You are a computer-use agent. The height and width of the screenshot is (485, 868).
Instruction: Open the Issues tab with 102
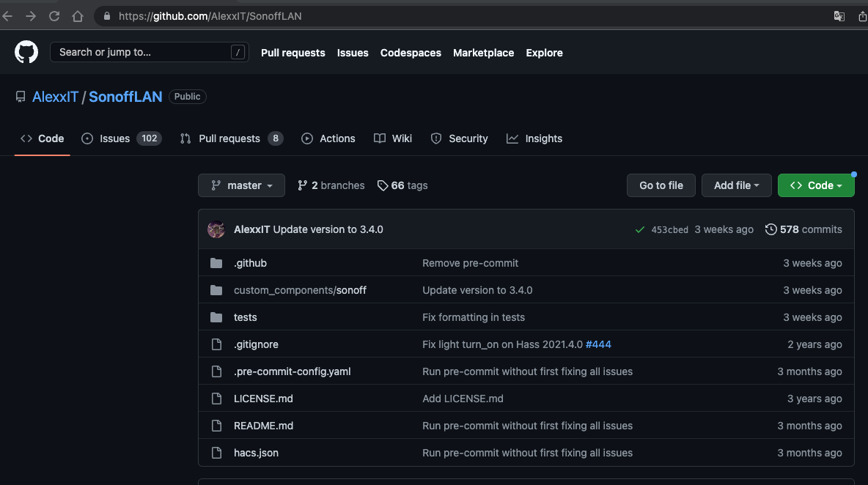(x=121, y=138)
